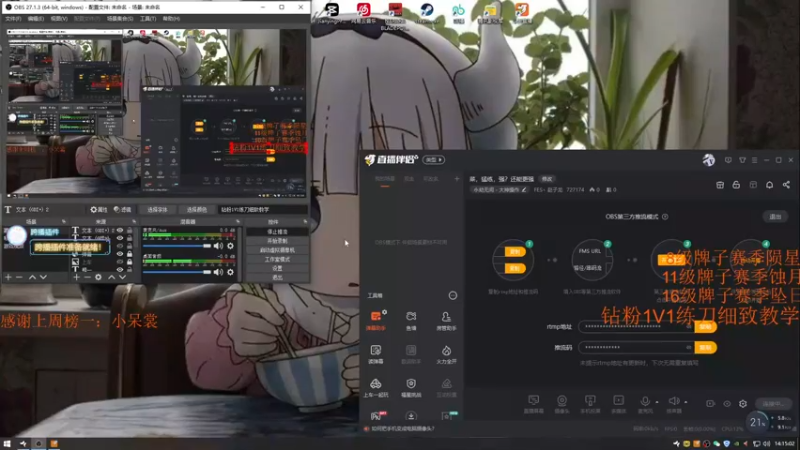The height and width of the screenshot is (450, 800).
Task: Open 直播伴侣 settings gear
Action: (x=743, y=404)
